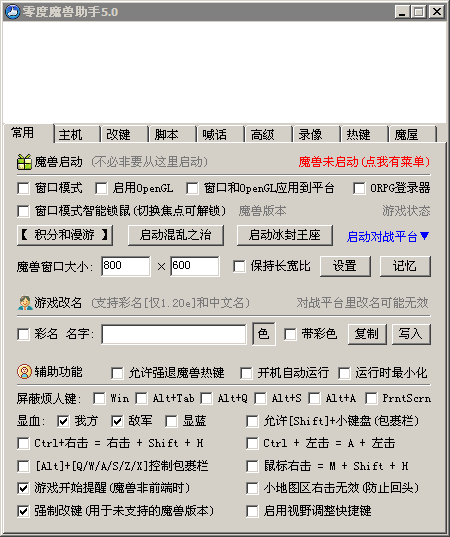Image resolution: width=450 pixels, height=537 pixels.
Task: Tick Ctrl+右击 = 右击 + Shift + H checkbox
Action: pos(23,444)
